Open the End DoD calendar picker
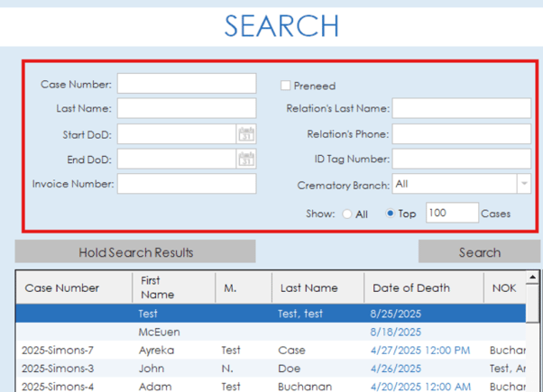Screen dimensions: 543x392 click(246, 160)
